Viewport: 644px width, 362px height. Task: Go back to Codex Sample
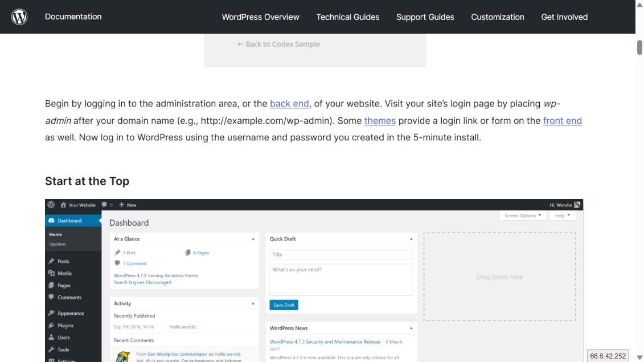tap(278, 44)
